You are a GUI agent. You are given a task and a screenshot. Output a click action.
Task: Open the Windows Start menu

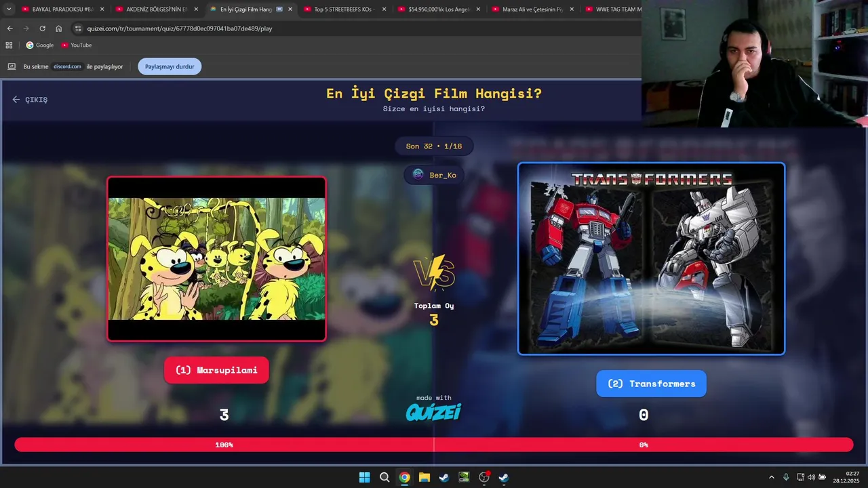364,477
